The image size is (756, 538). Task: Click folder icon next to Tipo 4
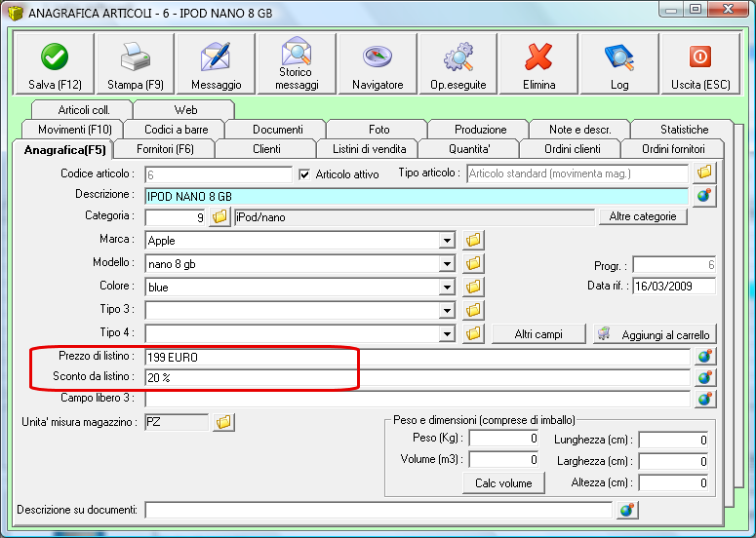tap(473, 333)
